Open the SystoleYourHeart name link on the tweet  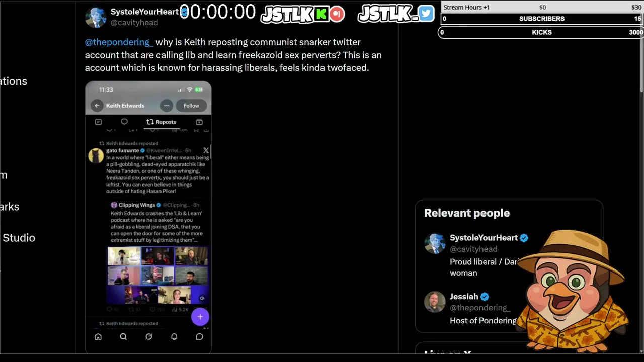(145, 12)
